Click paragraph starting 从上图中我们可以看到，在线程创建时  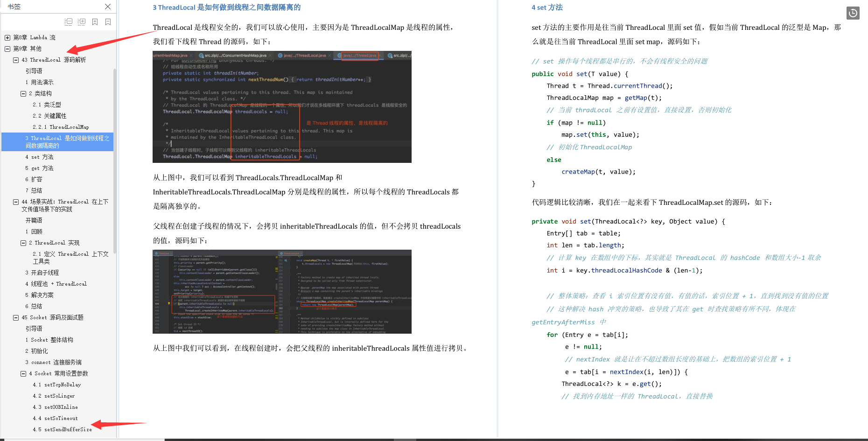pos(311,348)
